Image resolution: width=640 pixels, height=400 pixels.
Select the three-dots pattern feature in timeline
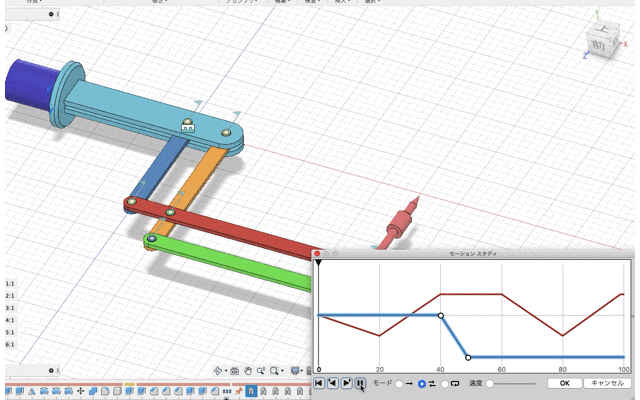pos(227,391)
